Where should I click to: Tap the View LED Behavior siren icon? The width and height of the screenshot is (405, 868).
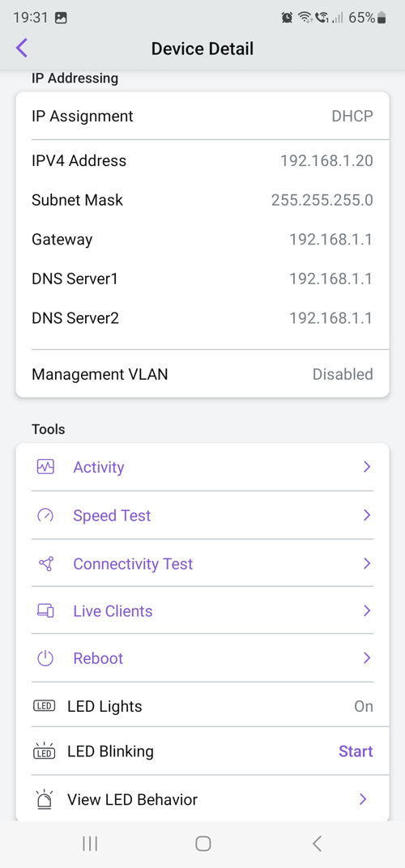point(45,799)
